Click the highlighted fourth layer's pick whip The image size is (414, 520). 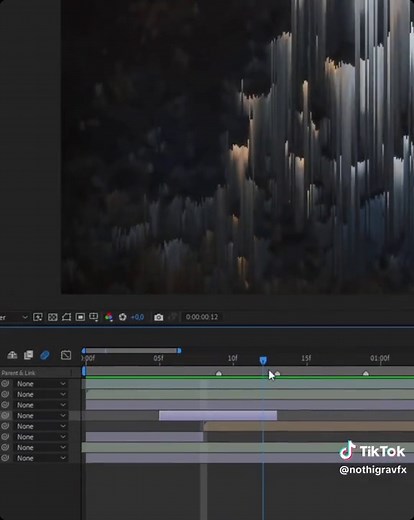5,416
